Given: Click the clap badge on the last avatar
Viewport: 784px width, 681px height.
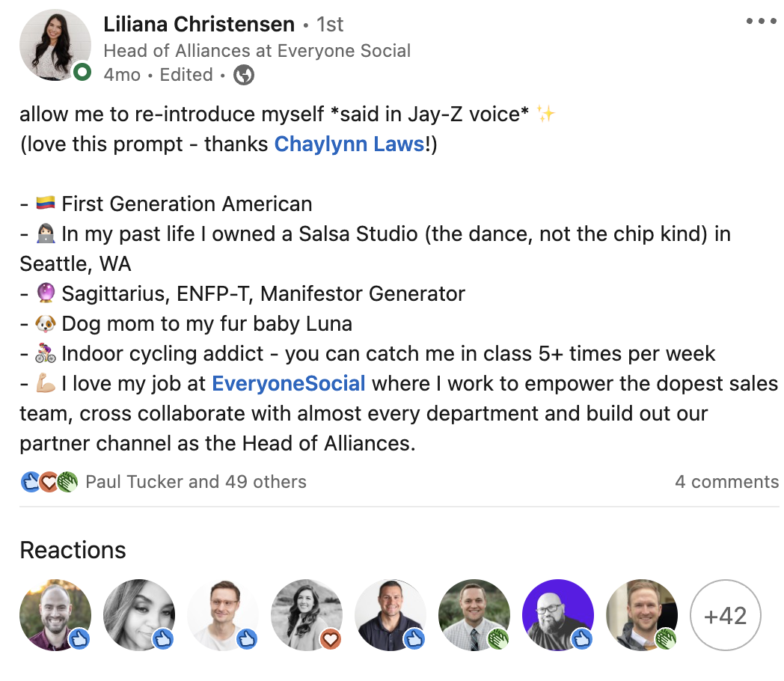Looking at the screenshot, I should (x=667, y=639).
